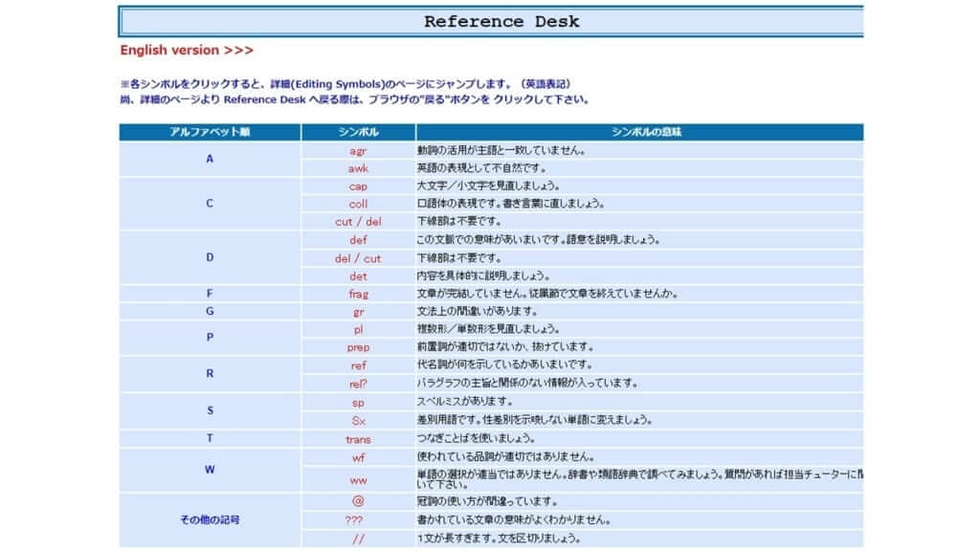The image size is (980, 551).
Task: Click the Reference Desk title banner
Action: [491, 21]
